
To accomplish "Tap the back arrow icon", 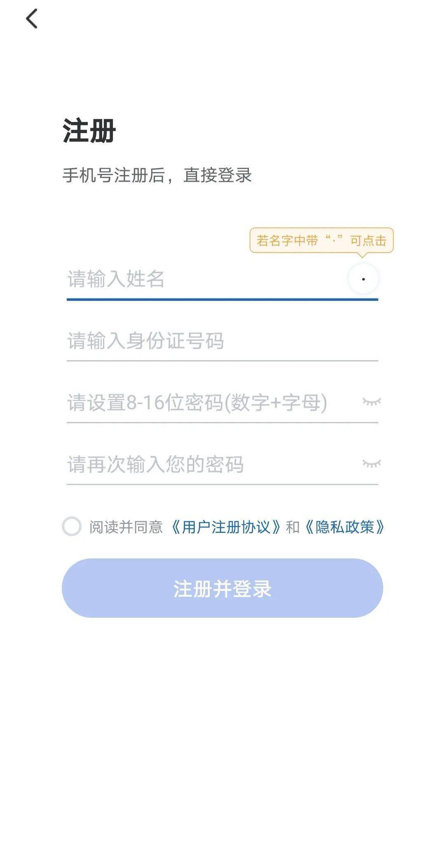I will 32,19.
